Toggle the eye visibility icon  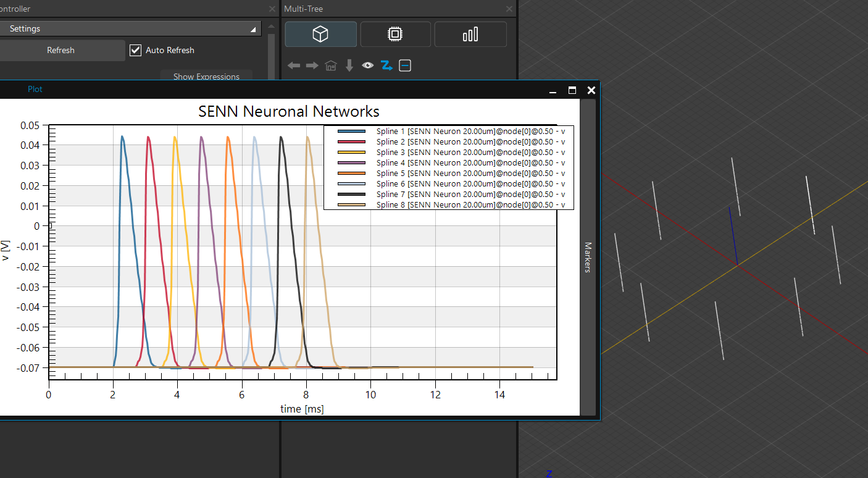[368, 65]
